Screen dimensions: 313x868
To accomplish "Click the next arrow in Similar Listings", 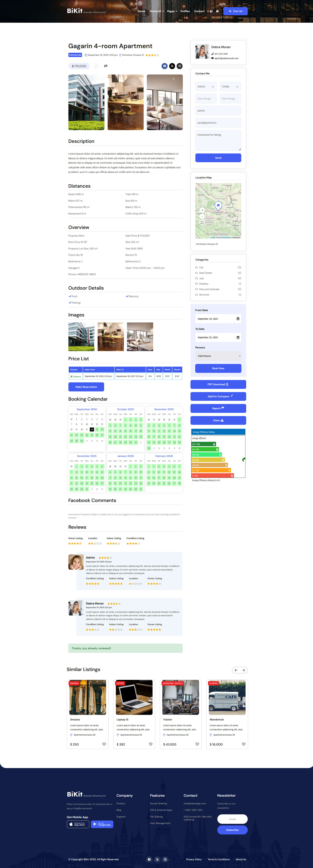I will tap(244, 670).
